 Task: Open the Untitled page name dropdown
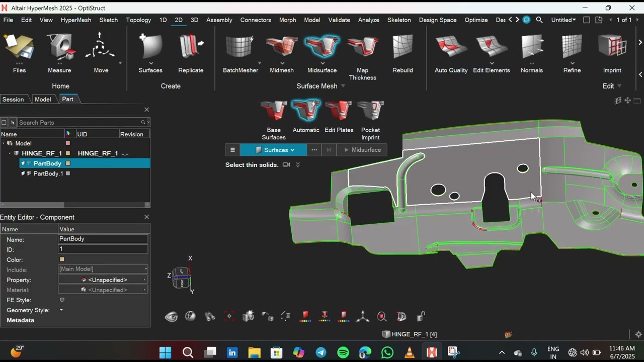pyautogui.click(x=563, y=20)
